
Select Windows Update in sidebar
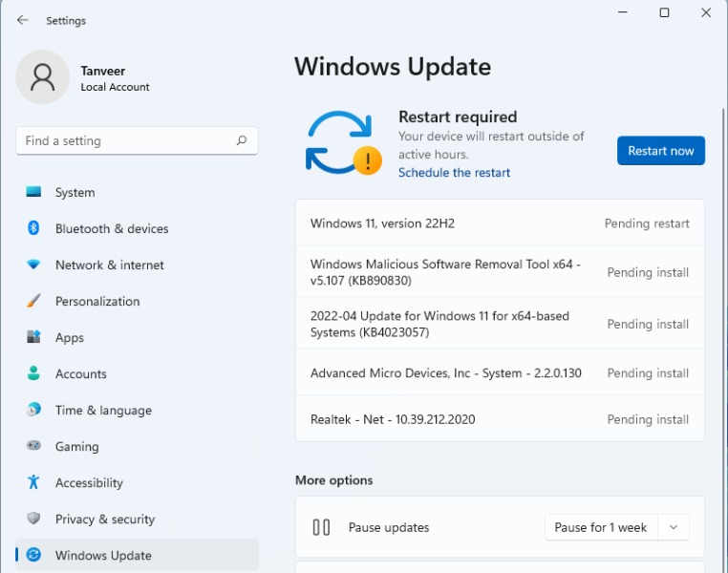click(137, 555)
